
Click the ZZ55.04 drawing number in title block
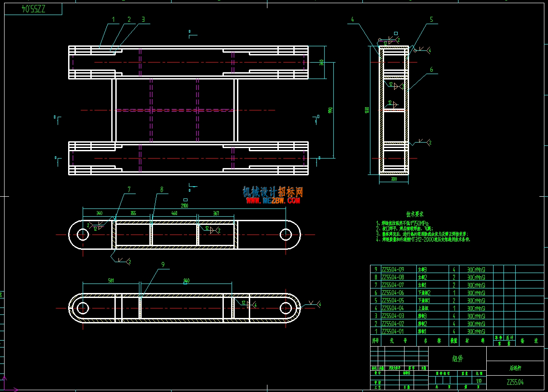[x=515, y=382]
